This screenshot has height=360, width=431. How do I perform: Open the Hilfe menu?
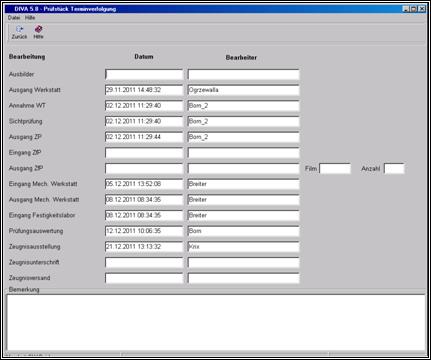[x=30, y=18]
